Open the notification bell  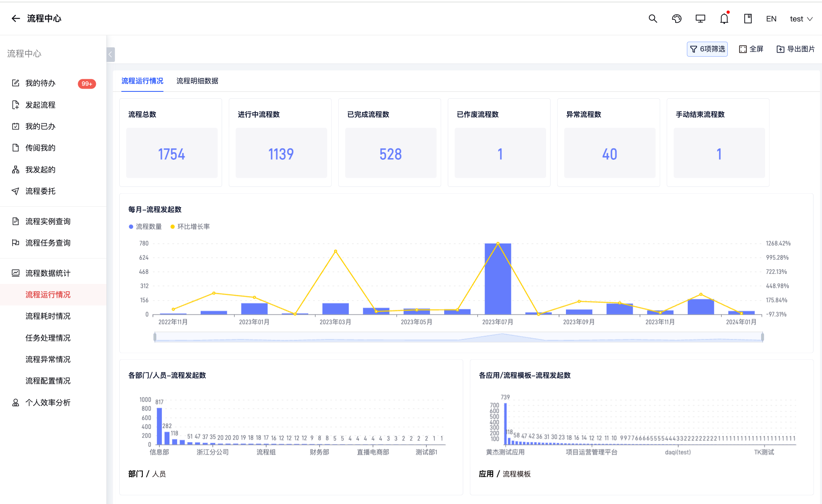click(724, 19)
